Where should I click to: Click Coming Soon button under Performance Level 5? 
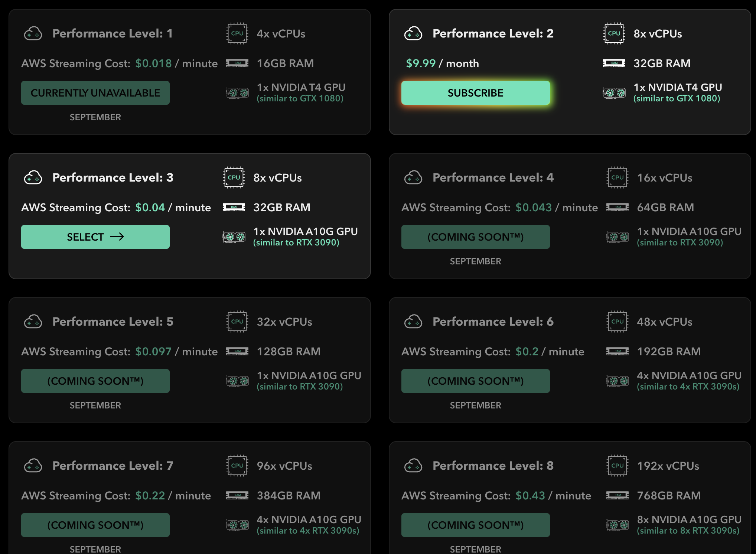click(x=95, y=381)
